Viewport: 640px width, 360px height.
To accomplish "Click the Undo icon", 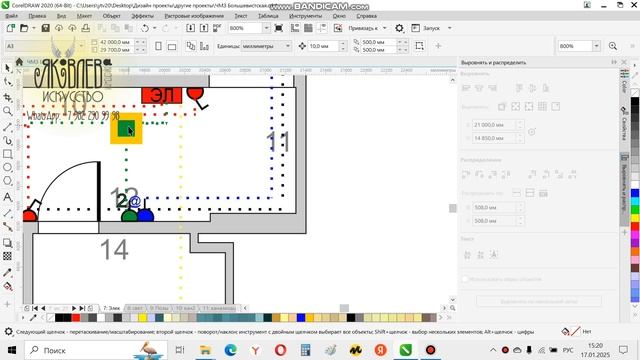I will 145,28.
